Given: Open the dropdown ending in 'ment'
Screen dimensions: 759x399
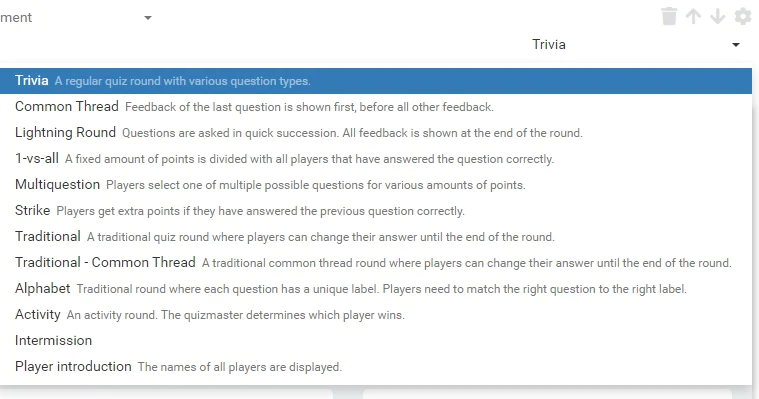Looking at the screenshot, I should (76, 18).
